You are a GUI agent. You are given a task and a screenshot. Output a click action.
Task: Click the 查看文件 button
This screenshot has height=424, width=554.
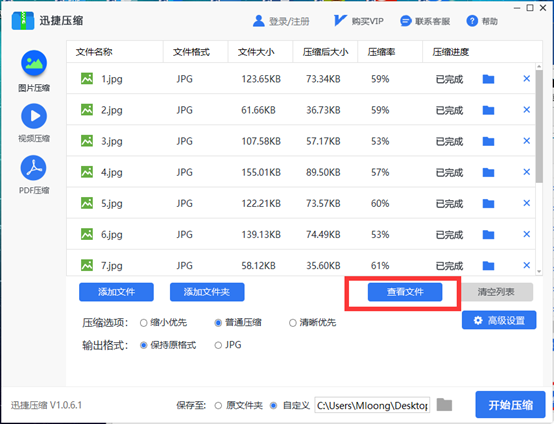(x=405, y=292)
